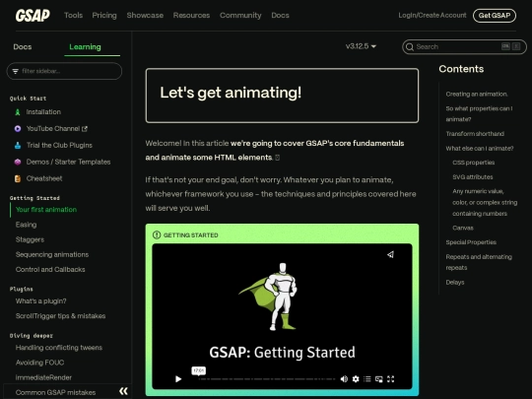Open Common GSAP mistakes link
This screenshot has height=399, width=532.
tap(55, 392)
